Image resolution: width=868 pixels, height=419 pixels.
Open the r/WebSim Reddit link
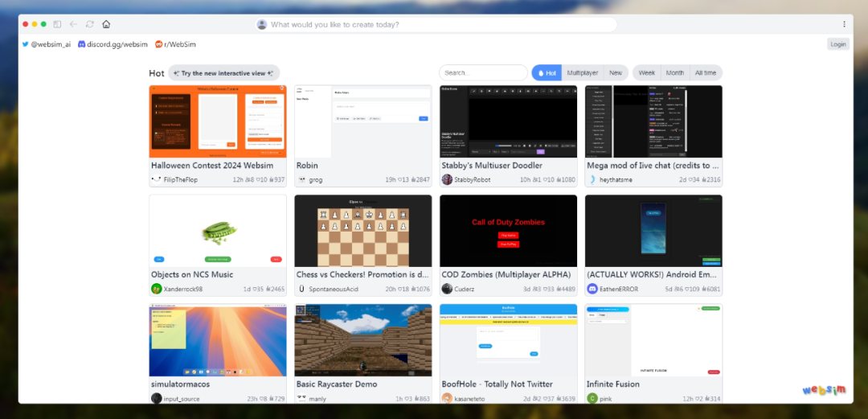pyautogui.click(x=175, y=44)
